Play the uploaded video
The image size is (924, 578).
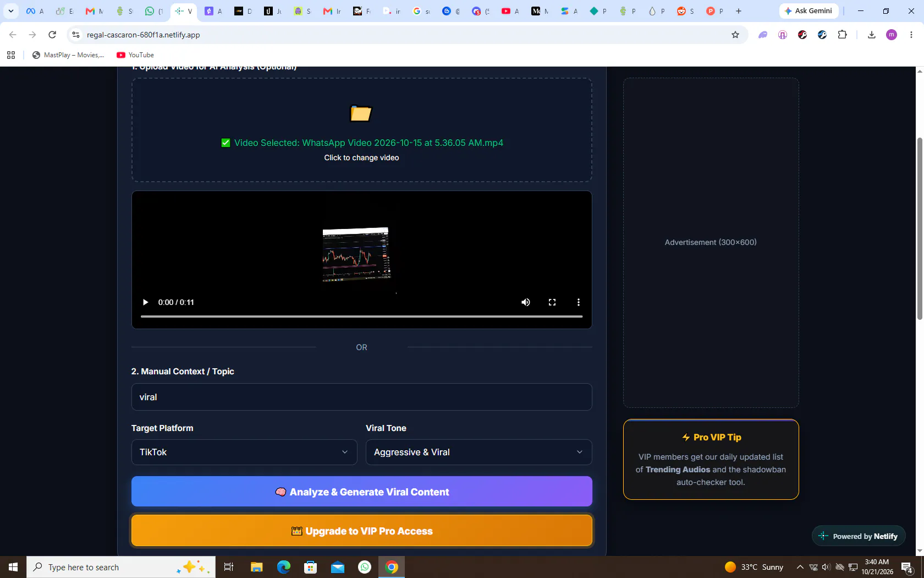[x=145, y=302]
